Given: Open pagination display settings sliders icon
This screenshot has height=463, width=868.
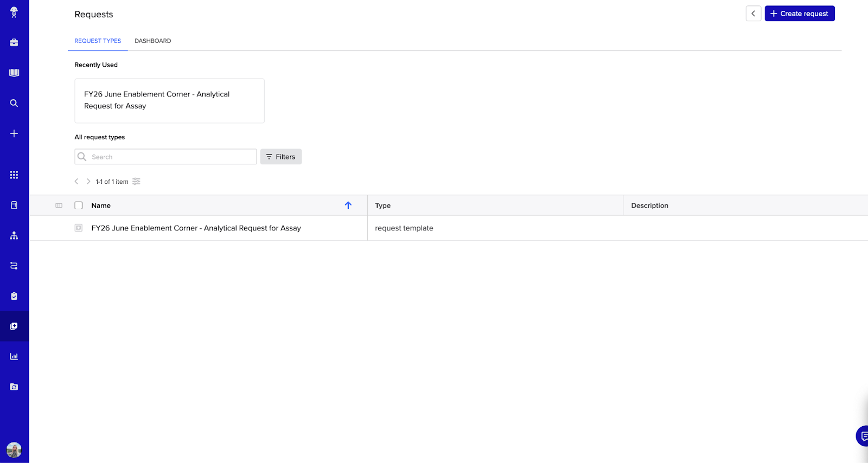Looking at the screenshot, I should (136, 182).
